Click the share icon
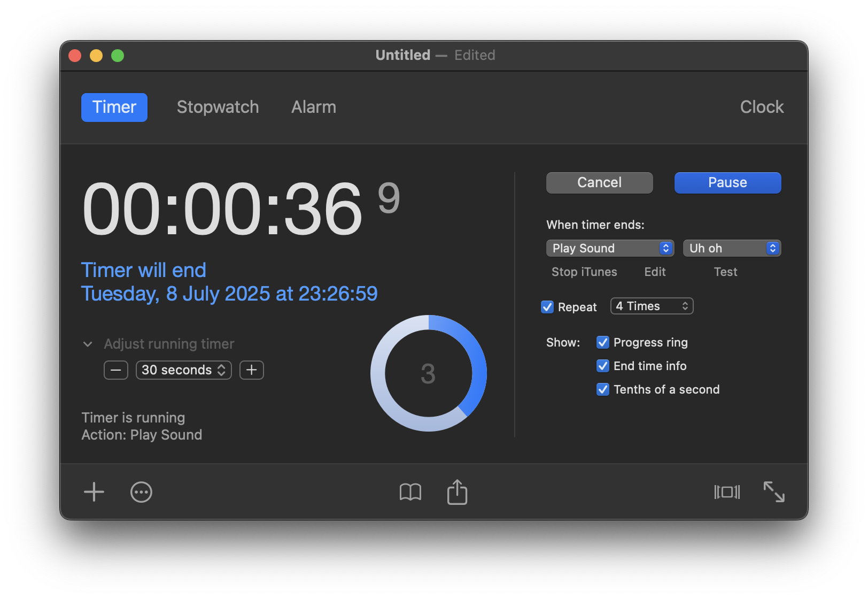The height and width of the screenshot is (599, 868). (x=457, y=492)
